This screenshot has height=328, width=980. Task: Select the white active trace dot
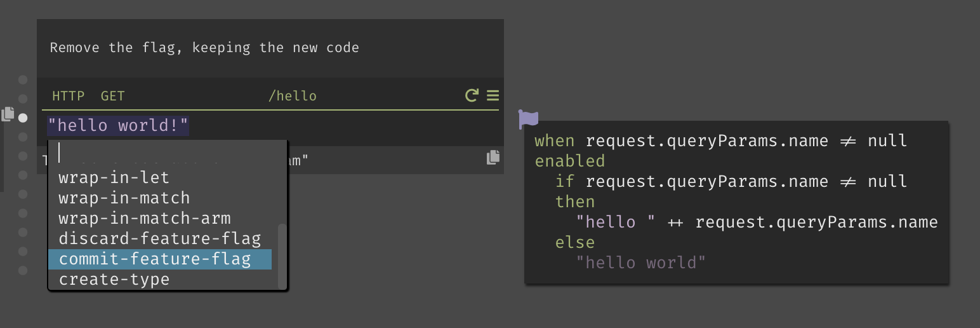[23, 118]
